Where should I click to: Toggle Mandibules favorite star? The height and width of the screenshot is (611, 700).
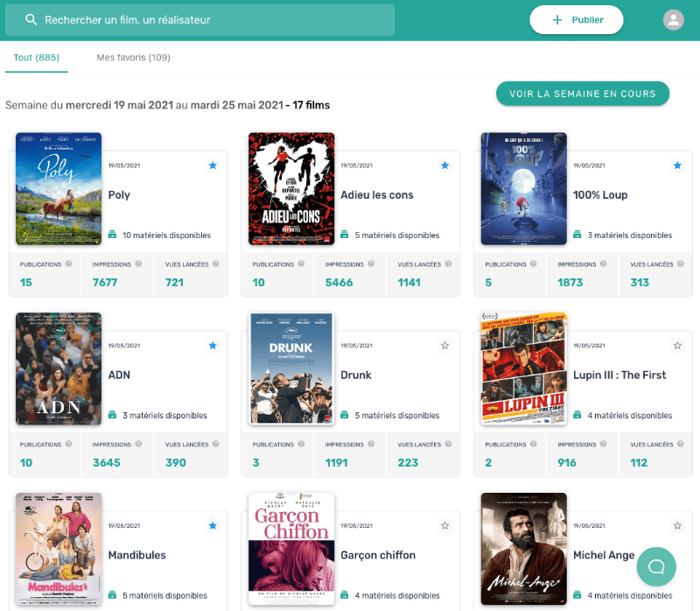(x=213, y=526)
